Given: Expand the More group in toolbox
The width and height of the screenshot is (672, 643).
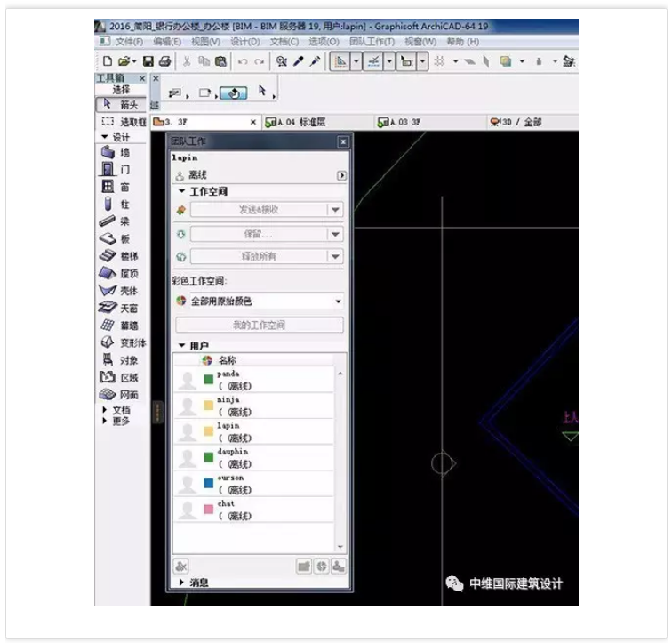Looking at the screenshot, I should click(105, 421).
